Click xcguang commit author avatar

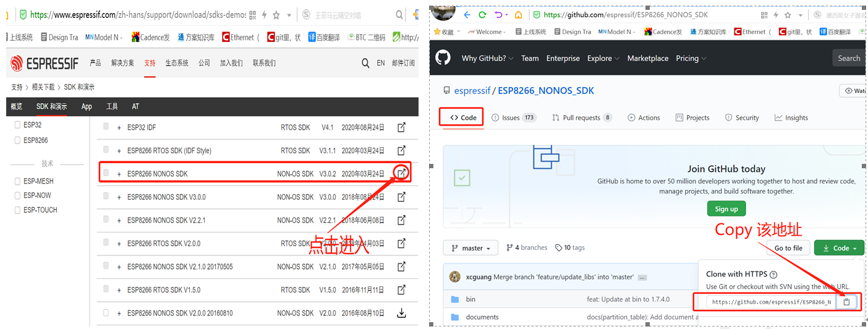click(x=455, y=276)
